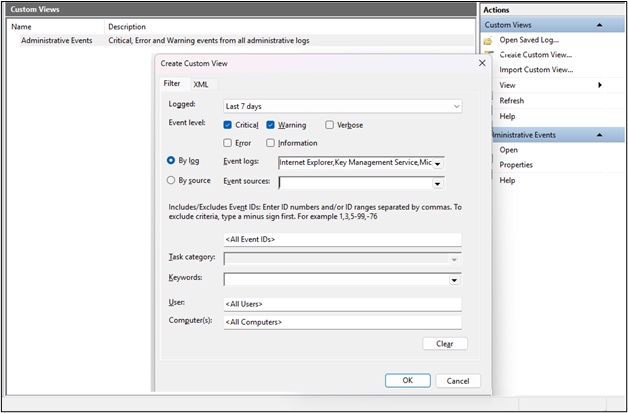Confirm the dialog with OK
Screen dimensions: 628x413
407,381
